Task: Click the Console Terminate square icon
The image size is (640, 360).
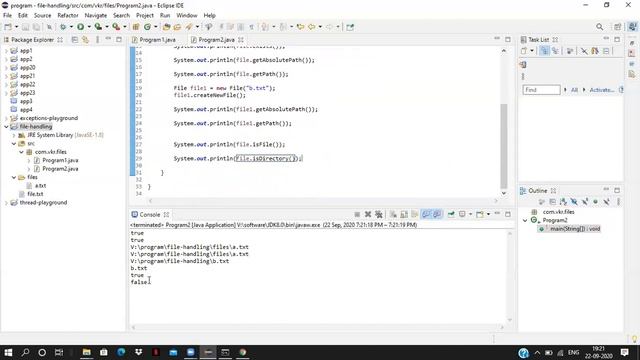Action: click(357, 214)
